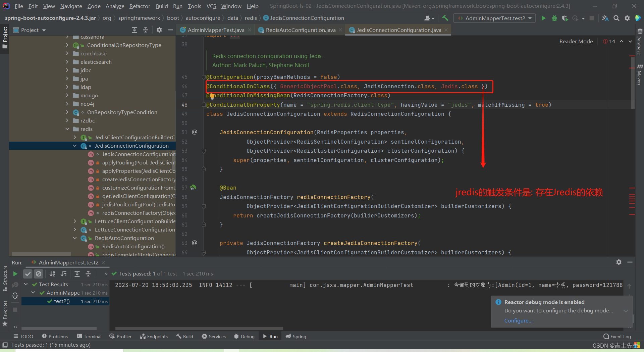Toggle Reader Mode in the editor
The image size is (644, 352).
[x=576, y=41]
